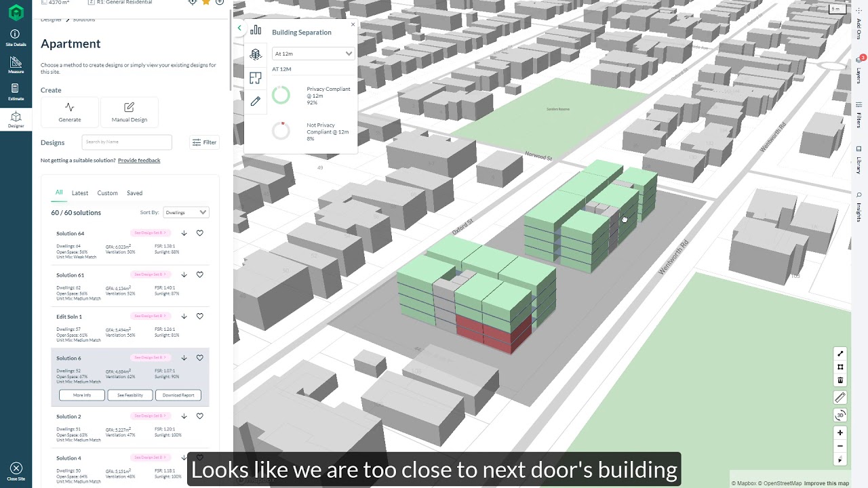Click the Not Privacy Compliant progress ring
The image size is (868, 488).
[281, 131]
